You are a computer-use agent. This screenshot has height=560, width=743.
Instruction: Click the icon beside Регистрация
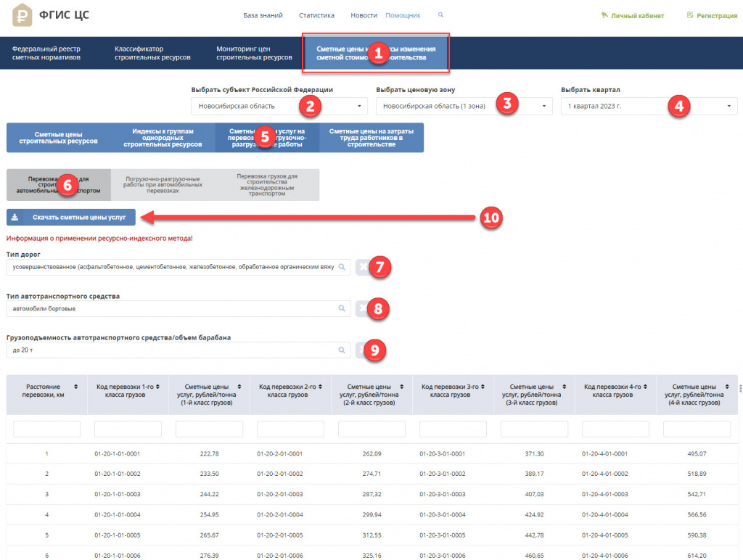click(690, 15)
